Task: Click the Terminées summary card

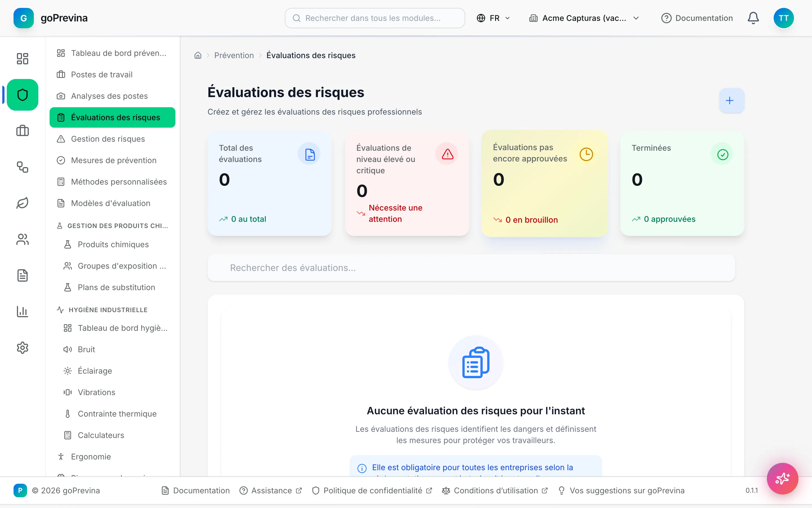Action: 682,183
